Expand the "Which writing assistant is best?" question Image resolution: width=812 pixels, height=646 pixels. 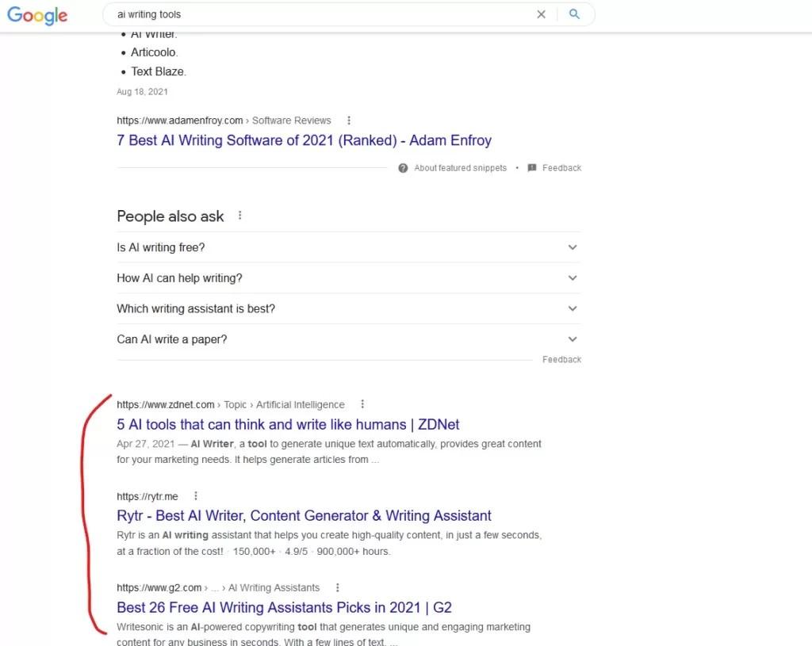tap(349, 308)
